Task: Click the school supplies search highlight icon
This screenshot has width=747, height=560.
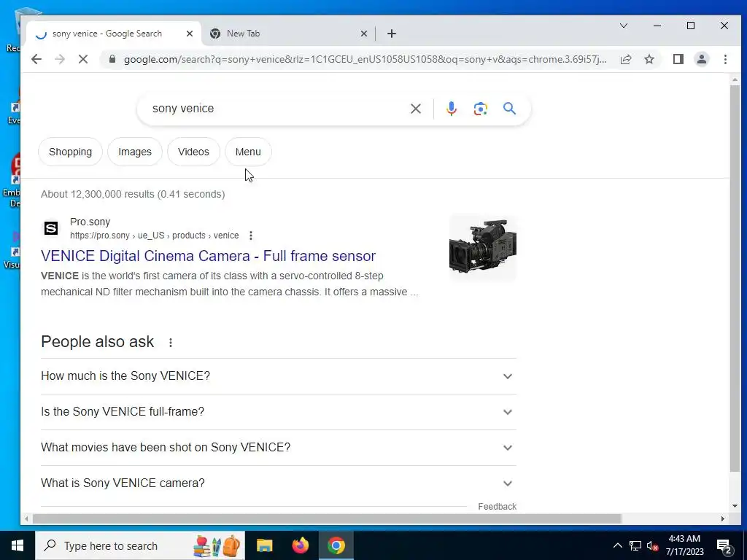Action: pos(217,545)
